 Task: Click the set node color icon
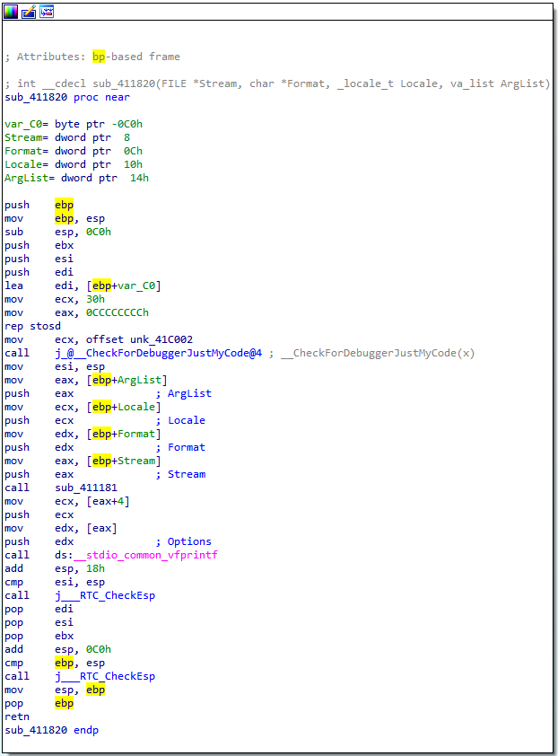[11, 12]
